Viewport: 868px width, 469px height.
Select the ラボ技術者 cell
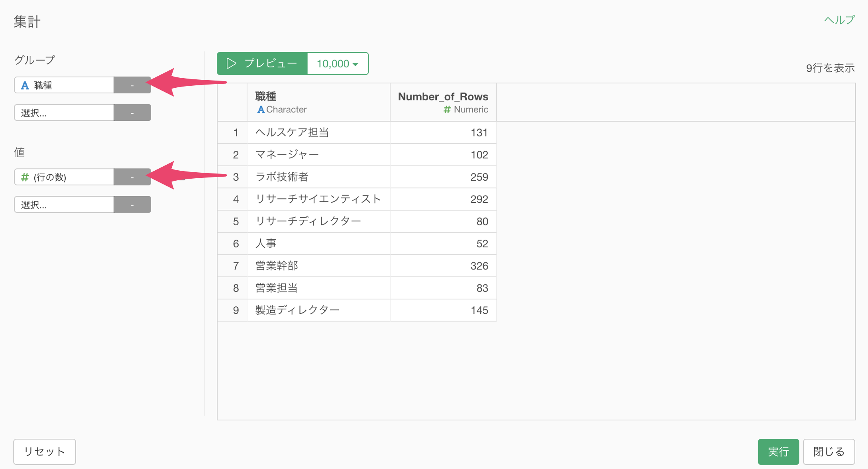tap(318, 177)
